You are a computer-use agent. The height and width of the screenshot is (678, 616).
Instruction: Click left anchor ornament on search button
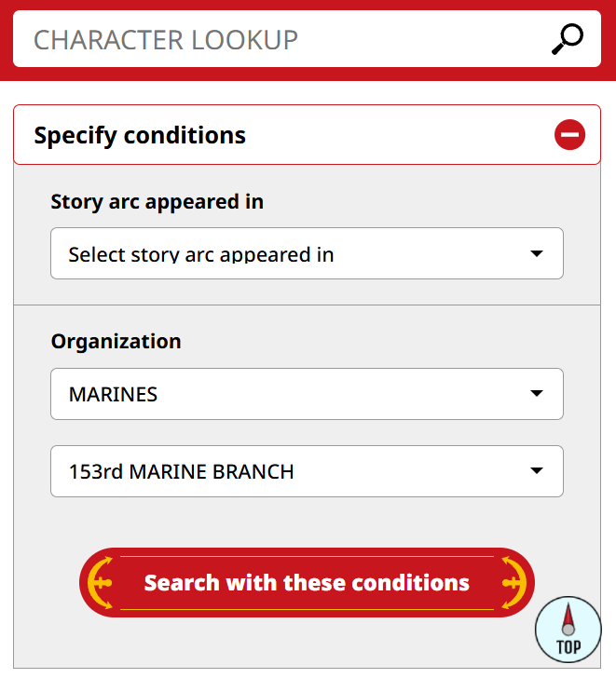click(101, 583)
